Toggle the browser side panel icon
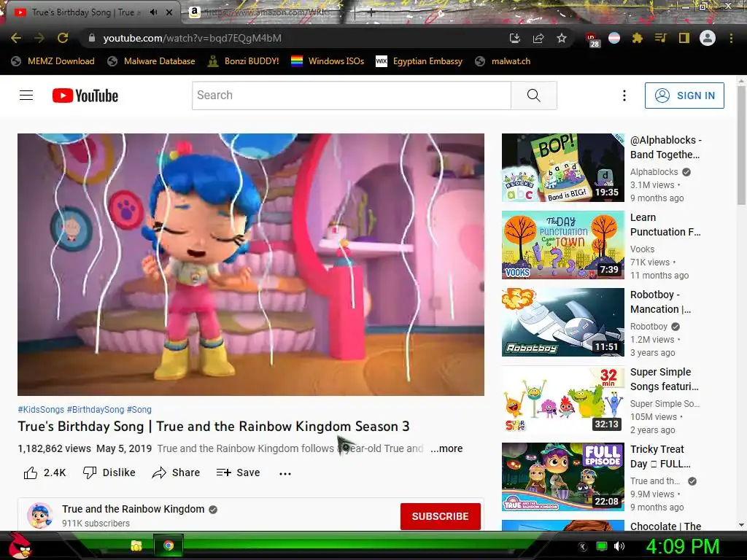 (x=684, y=38)
